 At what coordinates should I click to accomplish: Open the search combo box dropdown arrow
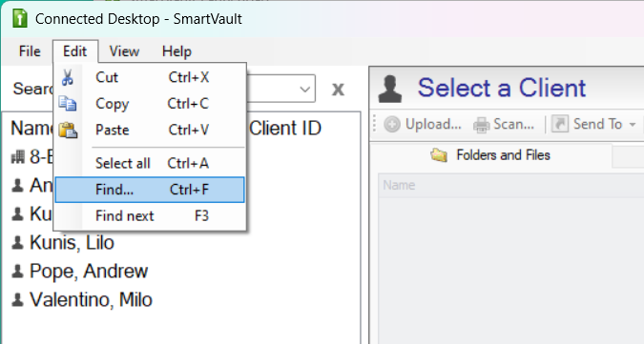(304, 89)
